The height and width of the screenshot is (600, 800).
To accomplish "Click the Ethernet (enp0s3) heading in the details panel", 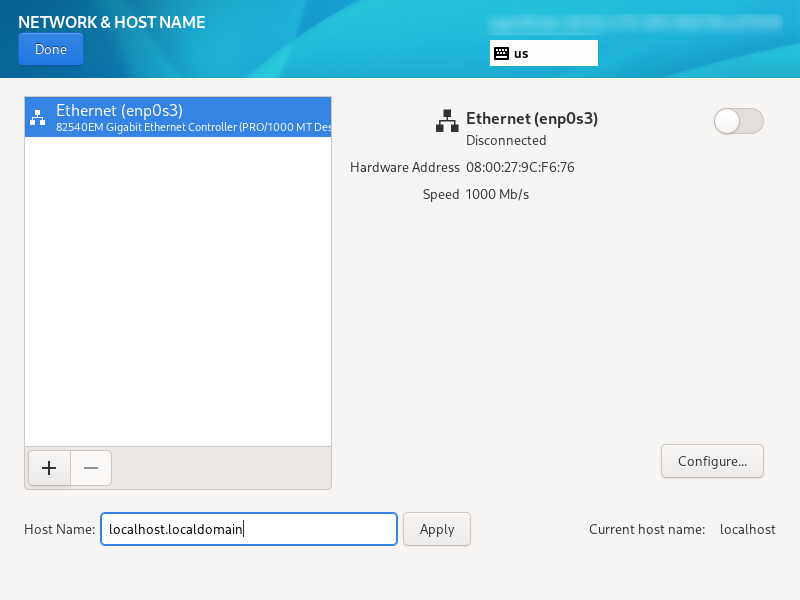I will click(x=531, y=119).
